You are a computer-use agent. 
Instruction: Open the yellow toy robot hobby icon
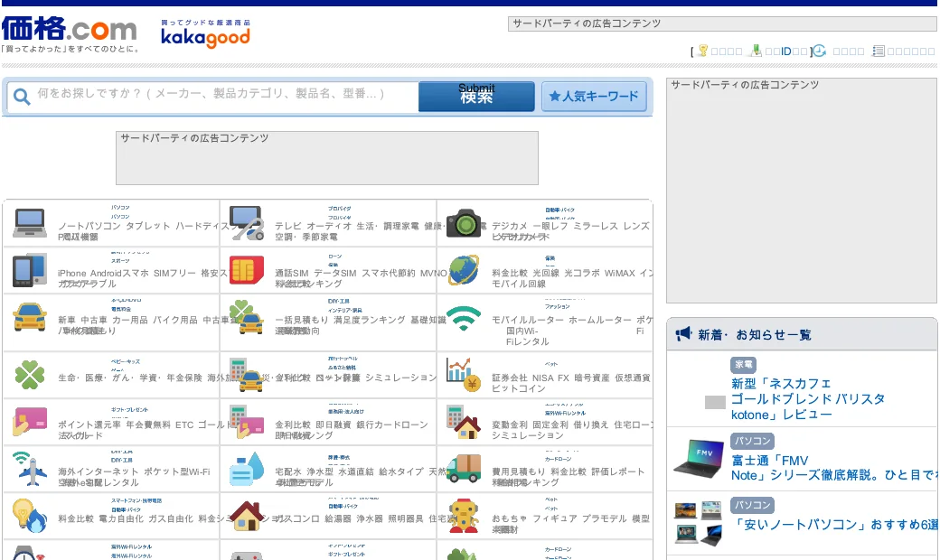[464, 515]
